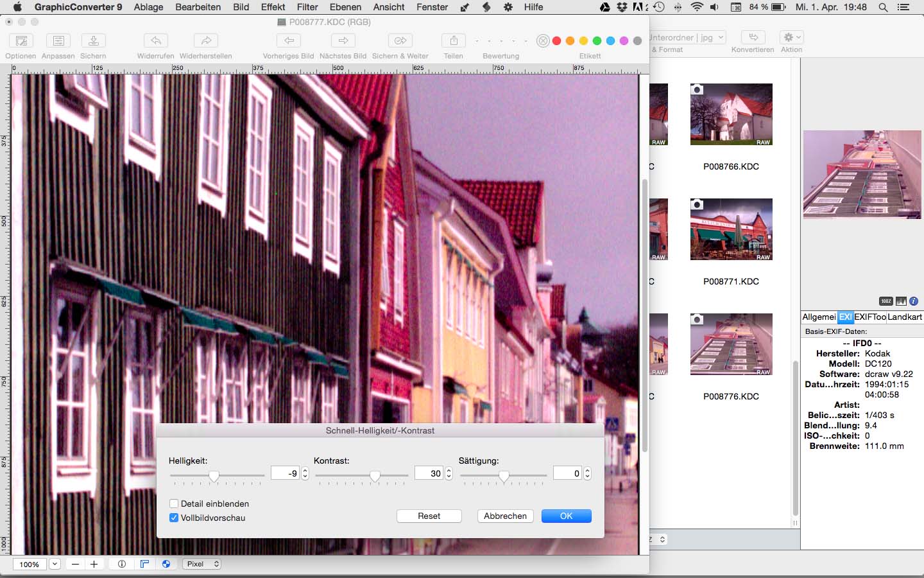This screenshot has height=578, width=924.
Task: Select the P008776.KDC thumbnail in the browser
Action: click(732, 344)
